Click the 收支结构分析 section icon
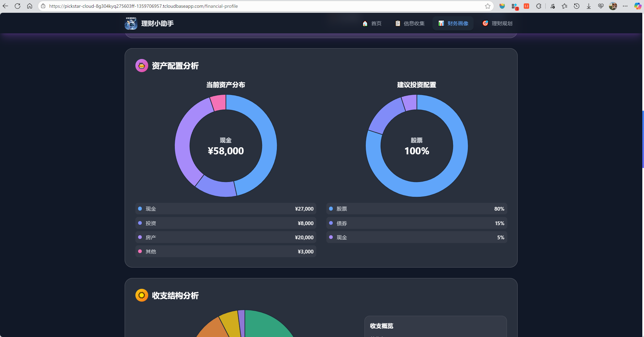The width and height of the screenshot is (644, 337). point(142,295)
